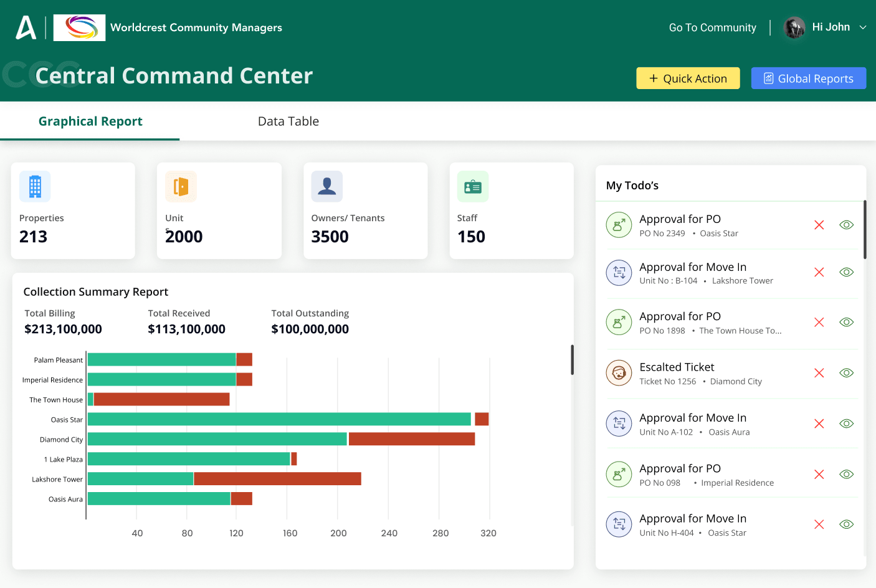
Task: Click the escalated ticket headset icon
Action: pos(619,373)
